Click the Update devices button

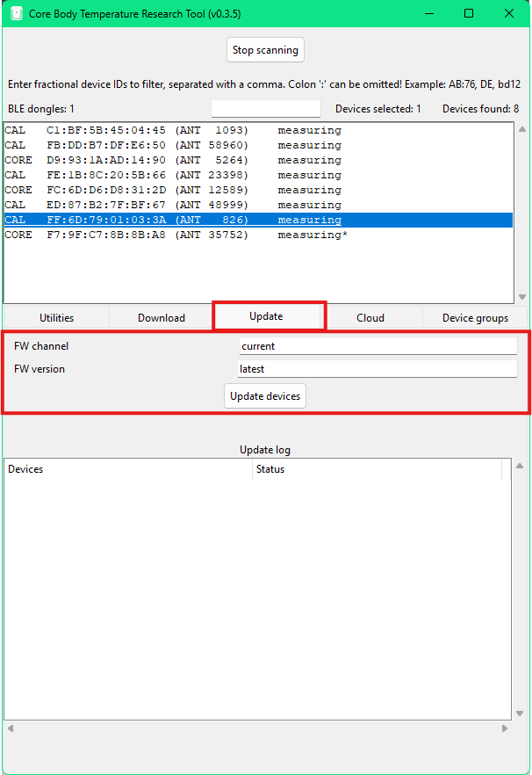pyautogui.click(x=265, y=396)
